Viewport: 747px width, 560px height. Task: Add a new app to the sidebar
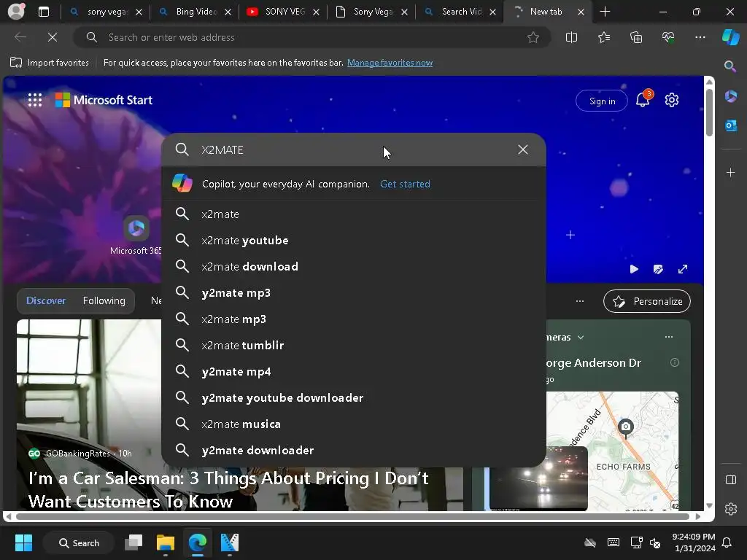[x=731, y=172]
